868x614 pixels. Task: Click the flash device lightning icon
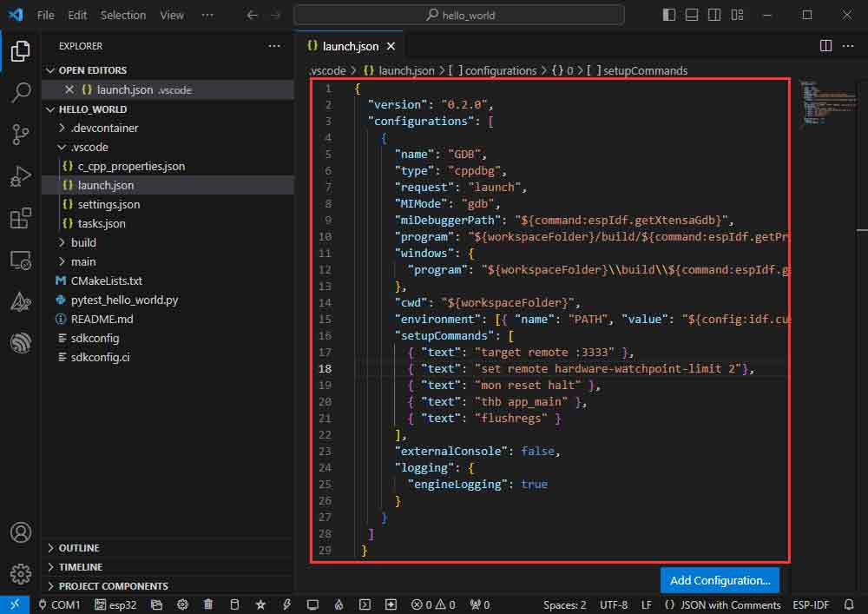coord(286,604)
